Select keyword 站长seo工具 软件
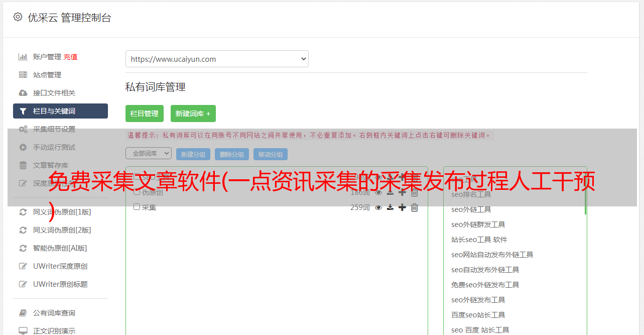The width and height of the screenshot is (644, 335). coord(479,240)
